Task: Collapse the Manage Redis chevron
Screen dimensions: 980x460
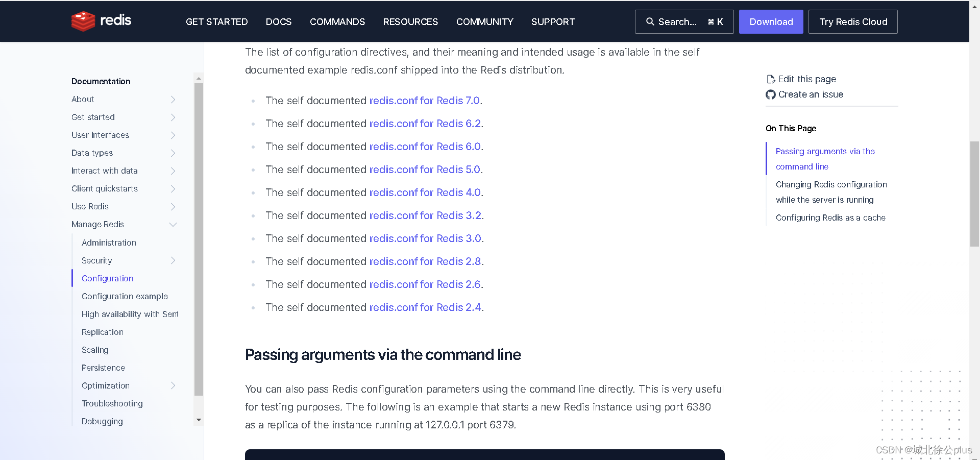Action: 173,224
